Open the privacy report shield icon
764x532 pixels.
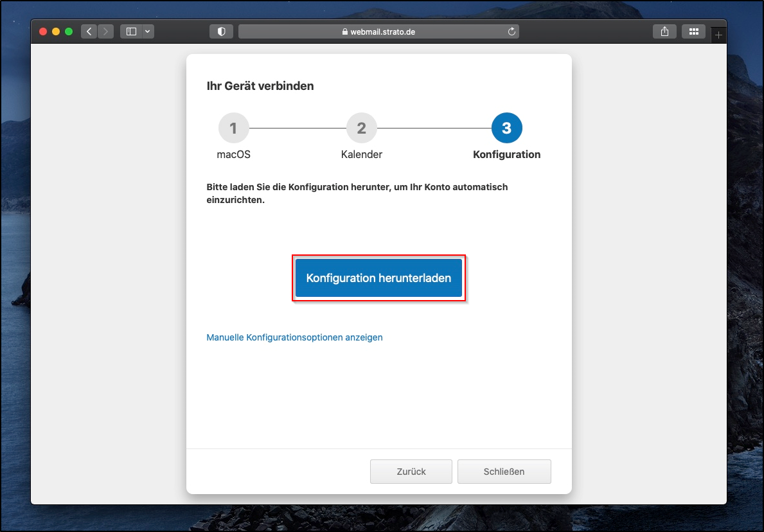point(221,31)
